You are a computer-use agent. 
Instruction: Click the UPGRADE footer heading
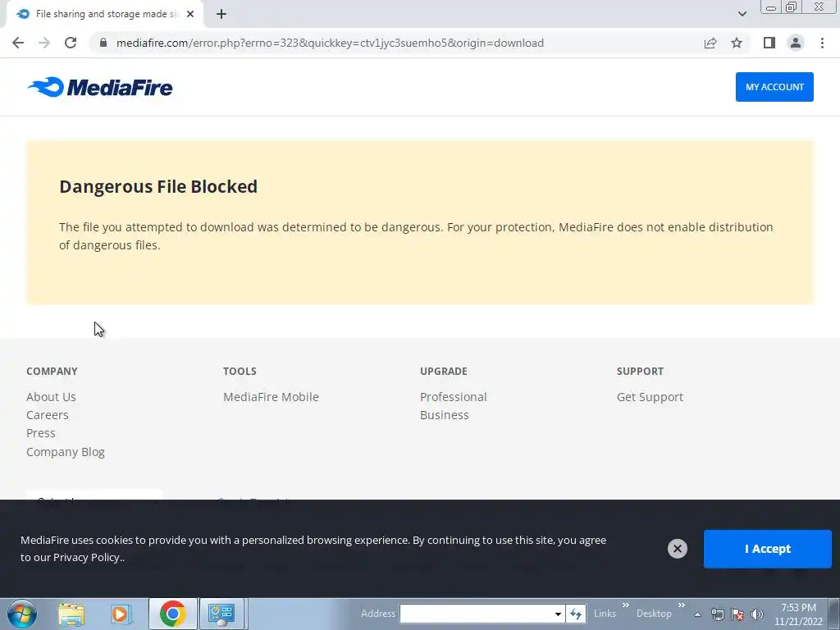coord(444,372)
